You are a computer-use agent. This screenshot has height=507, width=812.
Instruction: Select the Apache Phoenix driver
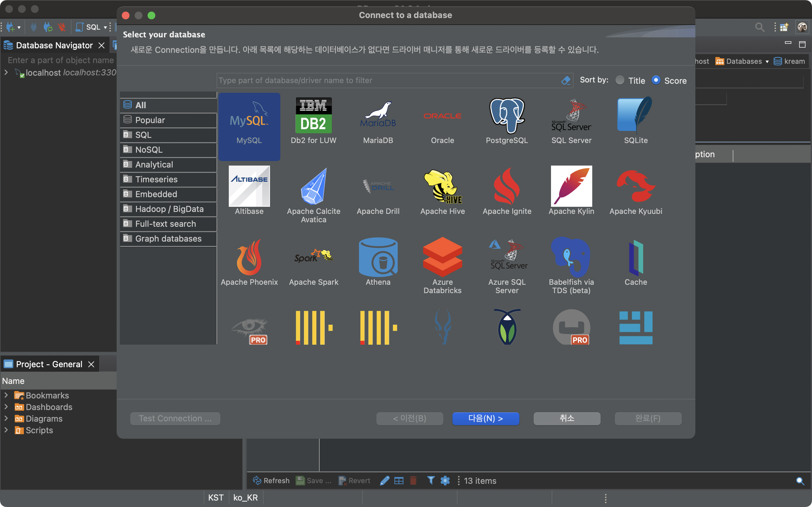(x=249, y=262)
